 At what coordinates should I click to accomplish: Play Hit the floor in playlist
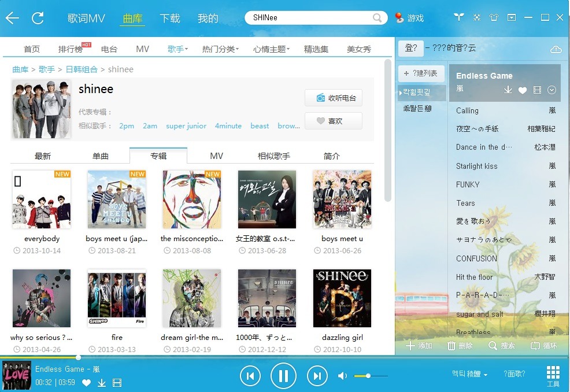(x=506, y=277)
